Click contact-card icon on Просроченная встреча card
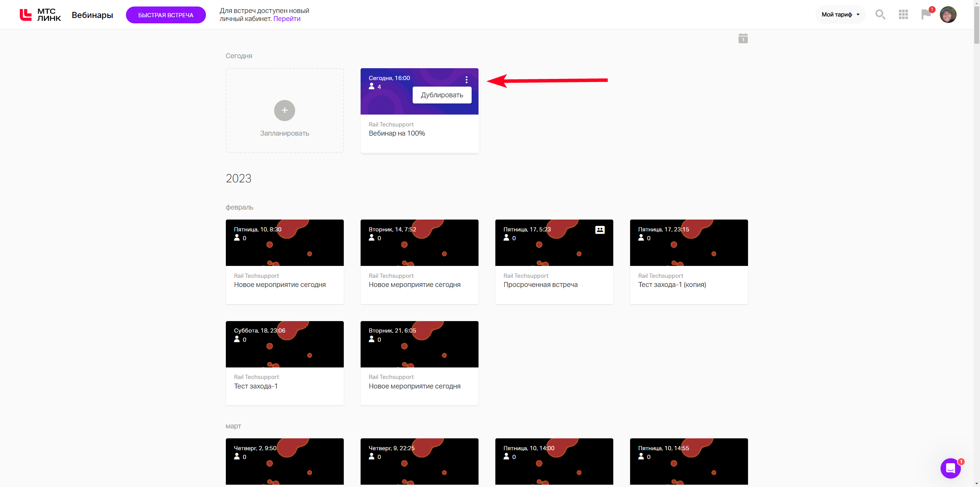The image size is (980, 487). tap(600, 230)
